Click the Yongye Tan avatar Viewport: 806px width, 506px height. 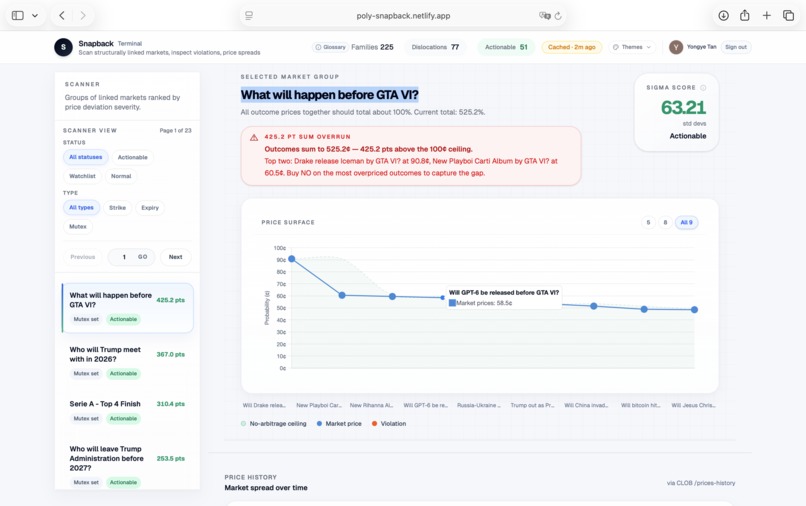pos(676,47)
